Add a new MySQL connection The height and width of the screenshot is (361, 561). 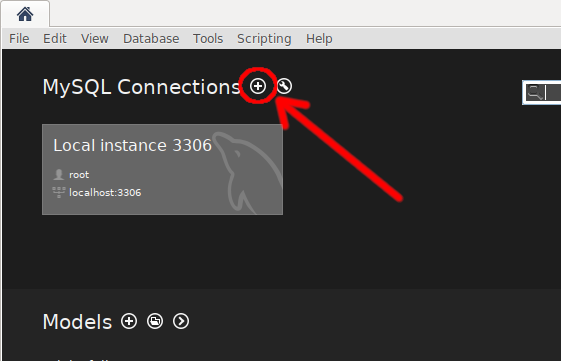pos(258,86)
